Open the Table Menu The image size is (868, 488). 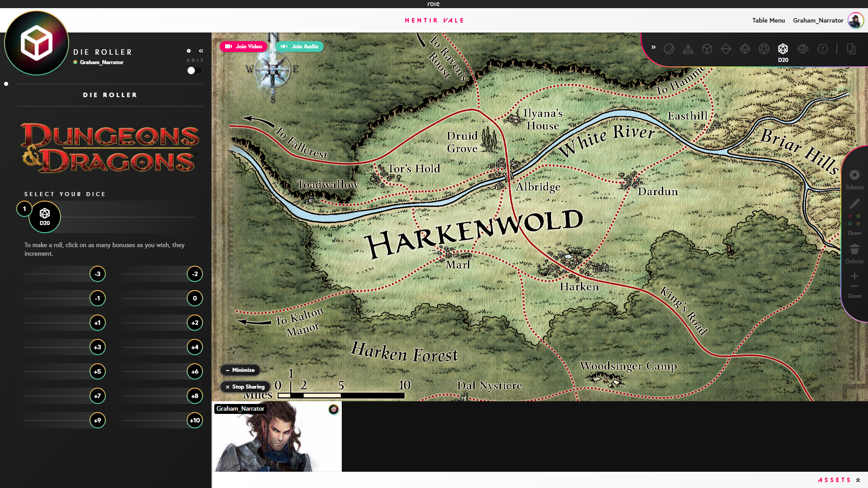click(768, 20)
